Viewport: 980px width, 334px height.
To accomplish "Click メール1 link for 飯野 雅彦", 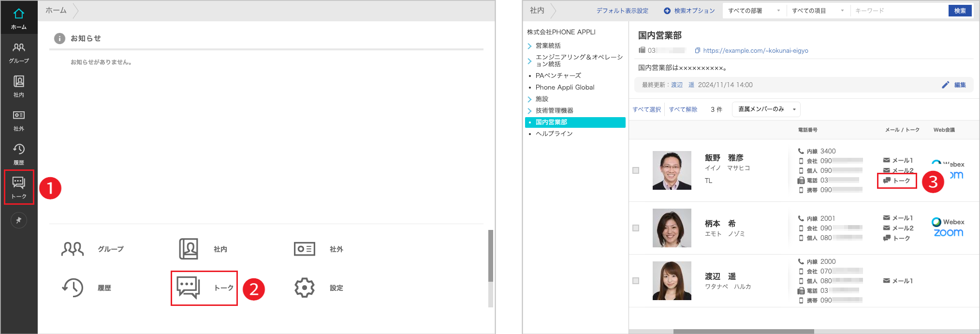I will [x=903, y=160].
